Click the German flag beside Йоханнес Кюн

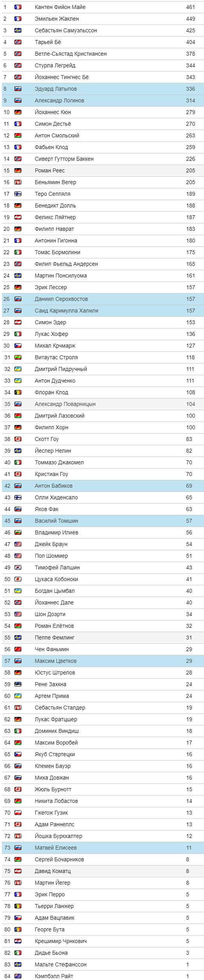click(x=18, y=112)
